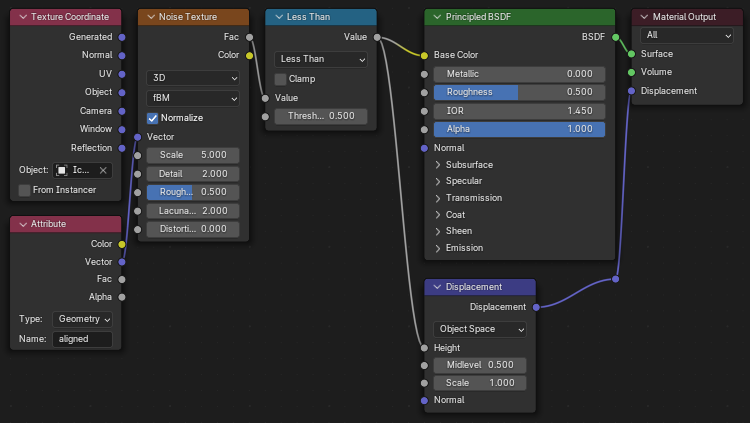Enable the Clamp checkbox
This screenshot has height=423, width=750.
pyautogui.click(x=280, y=79)
